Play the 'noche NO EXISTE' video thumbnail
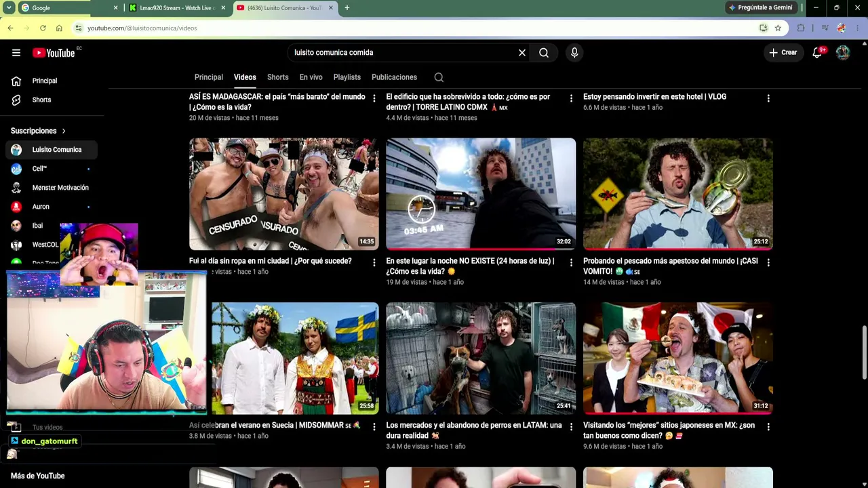 pyautogui.click(x=481, y=194)
